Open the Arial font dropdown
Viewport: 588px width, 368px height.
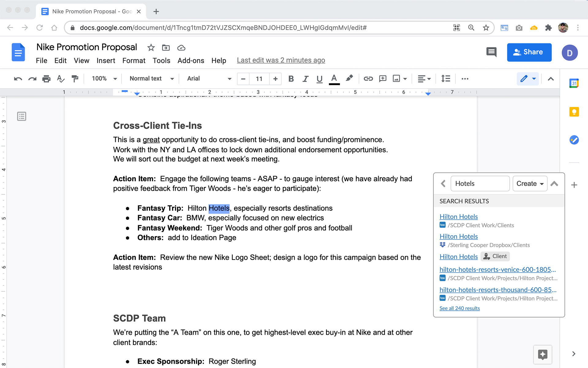[209, 79]
